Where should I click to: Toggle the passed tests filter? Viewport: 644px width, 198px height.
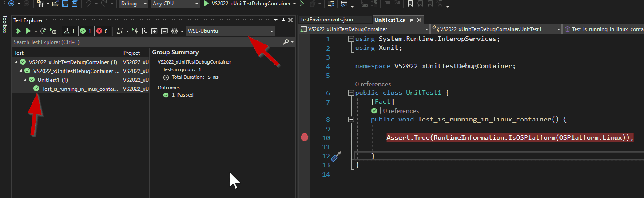pos(86,31)
